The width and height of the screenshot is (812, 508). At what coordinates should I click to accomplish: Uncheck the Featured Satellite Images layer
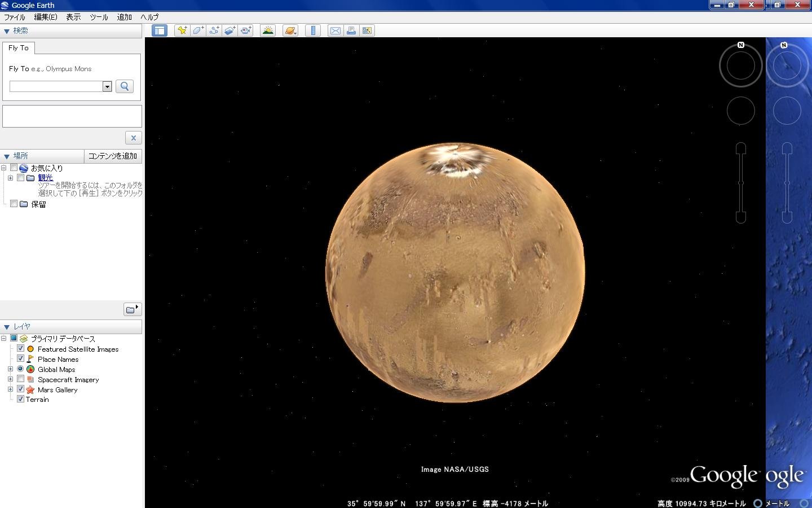tap(20, 348)
